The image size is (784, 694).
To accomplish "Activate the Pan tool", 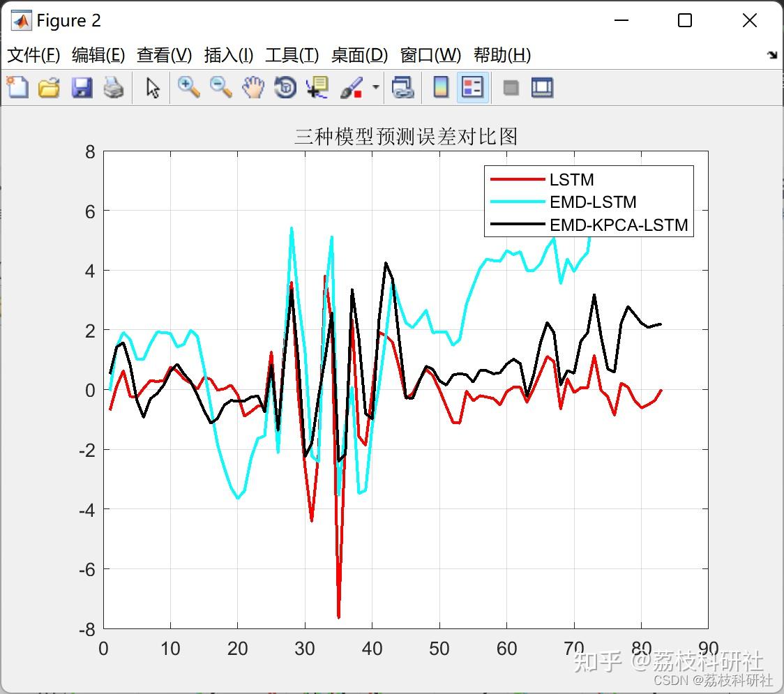I will click(x=253, y=87).
